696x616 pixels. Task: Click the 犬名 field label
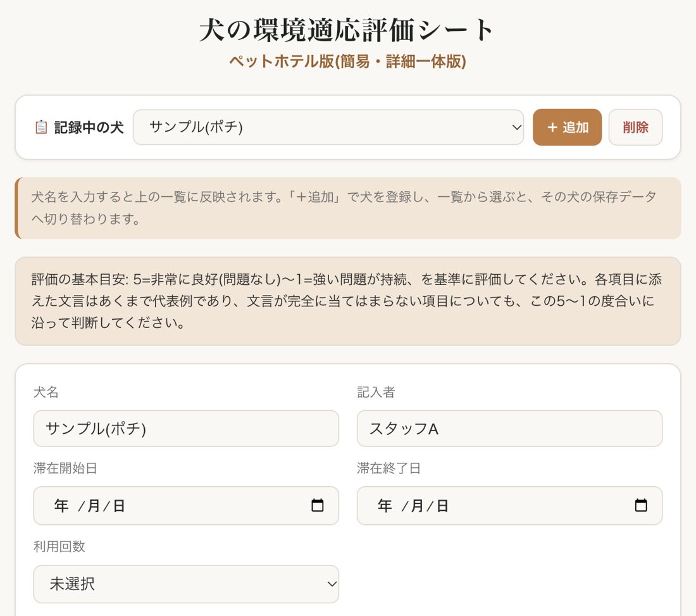(46, 392)
